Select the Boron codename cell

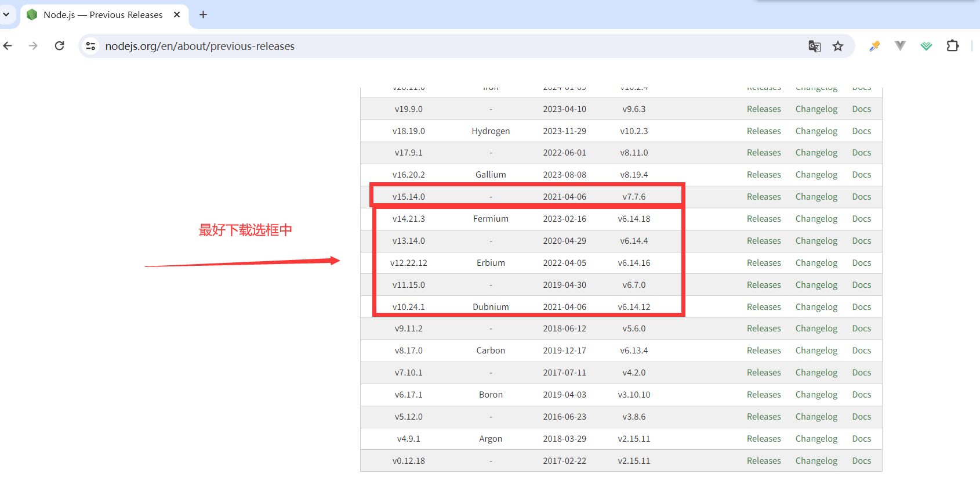[491, 395]
